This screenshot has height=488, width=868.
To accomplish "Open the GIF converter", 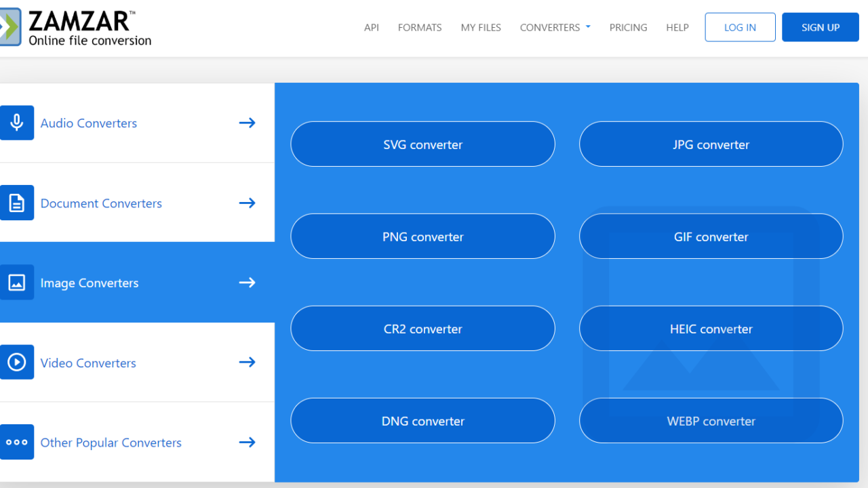I will [711, 236].
